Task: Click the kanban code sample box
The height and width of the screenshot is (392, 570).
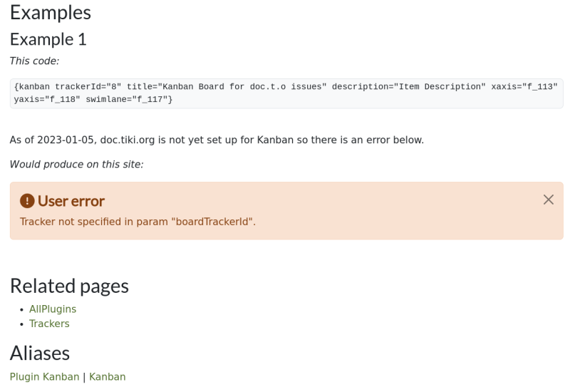Action: pyautogui.click(x=286, y=93)
